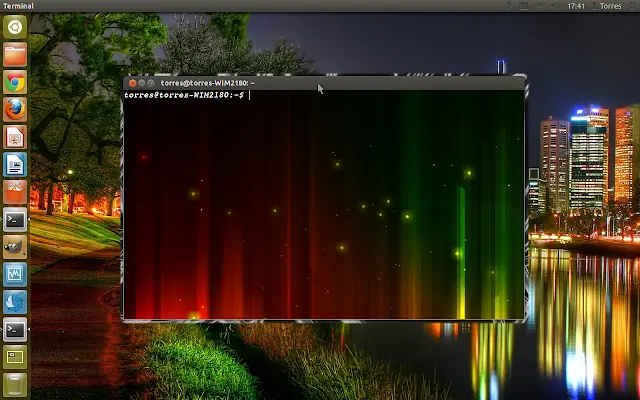Open blue swirl application launcher icon

pyautogui.click(x=15, y=302)
